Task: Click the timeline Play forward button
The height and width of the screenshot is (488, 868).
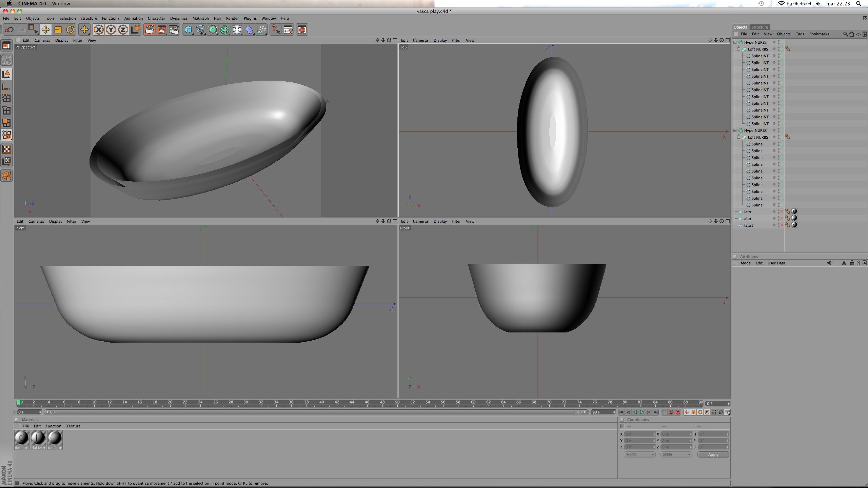Action: [x=642, y=412]
